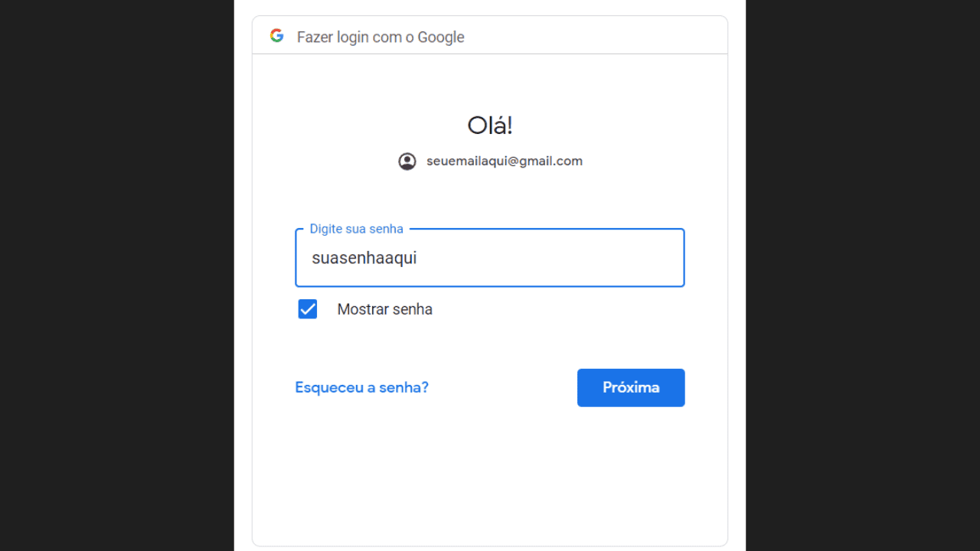The height and width of the screenshot is (551, 980).
Task: Click the Mostrar senha label text
Action: point(385,309)
